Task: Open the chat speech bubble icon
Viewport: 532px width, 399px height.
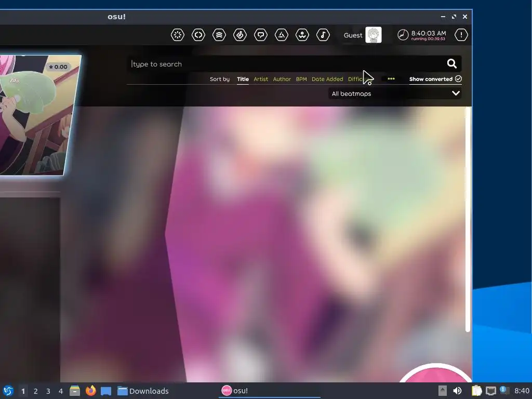Action: coord(261,35)
